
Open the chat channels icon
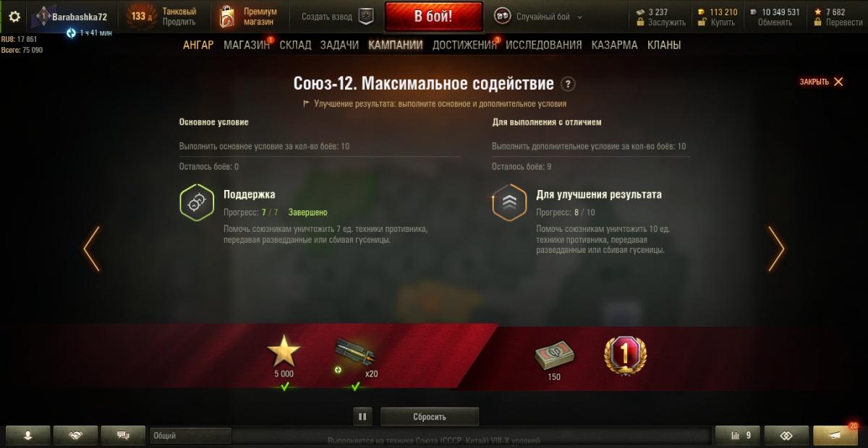(x=123, y=435)
